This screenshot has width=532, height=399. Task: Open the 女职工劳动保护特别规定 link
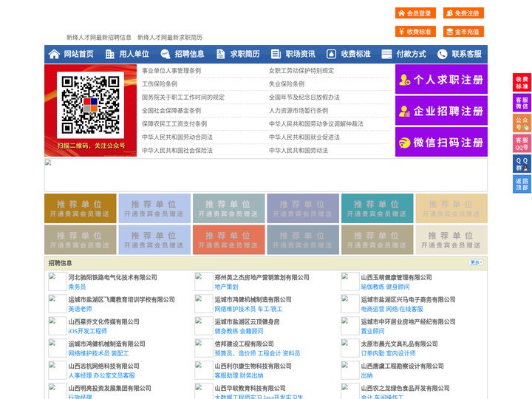(301, 71)
